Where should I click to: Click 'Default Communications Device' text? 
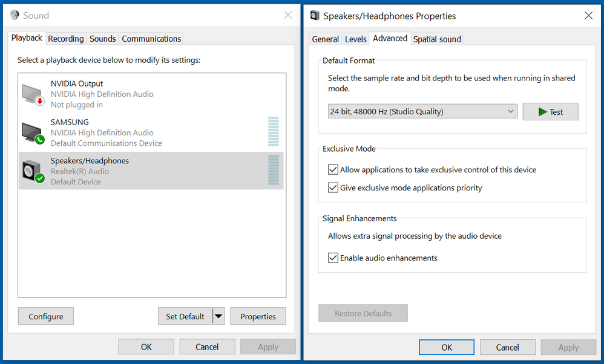pyautogui.click(x=107, y=143)
